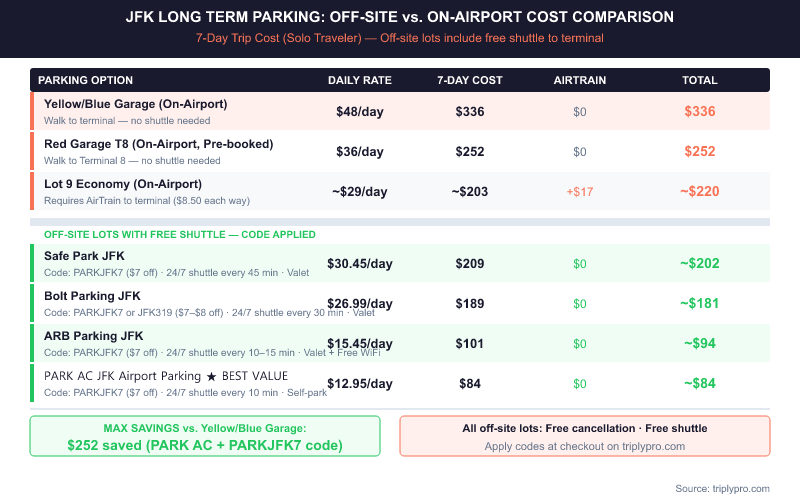Click the 'Free cancellation · Free shuttle' box
800x500 pixels.
click(585, 436)
